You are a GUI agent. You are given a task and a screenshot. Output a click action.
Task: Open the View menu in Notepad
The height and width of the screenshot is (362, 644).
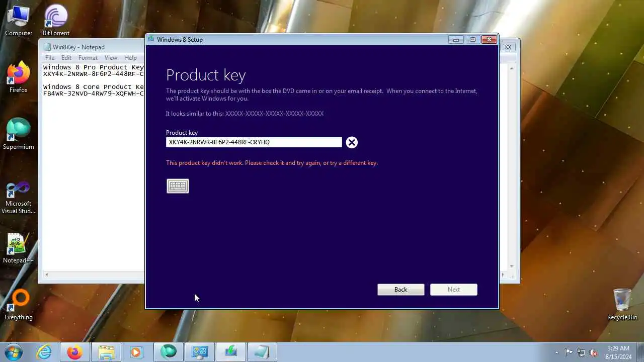tap(111, 58)
